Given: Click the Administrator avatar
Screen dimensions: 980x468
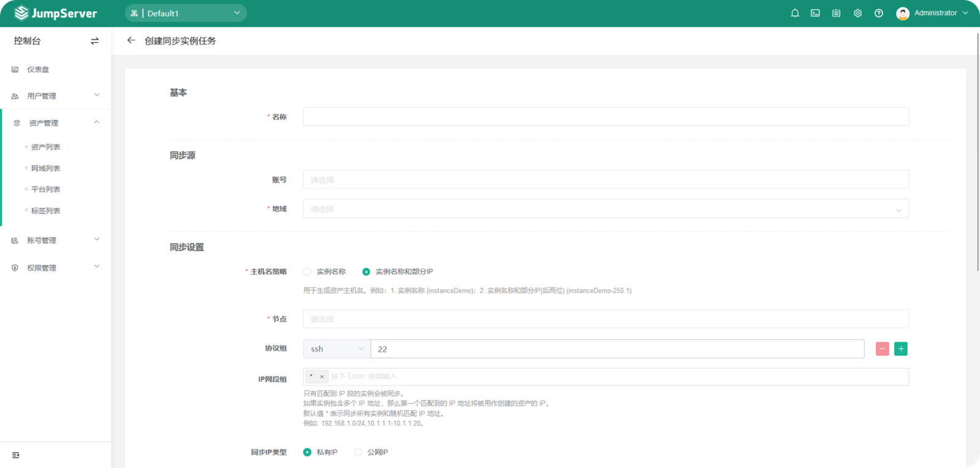Looking at the screenshot, I should (902, 13).
